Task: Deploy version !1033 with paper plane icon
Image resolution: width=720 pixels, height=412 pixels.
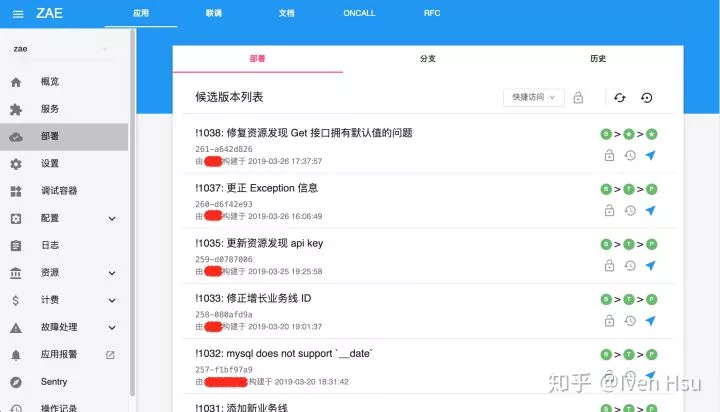Action: click(x=650, y=321)
